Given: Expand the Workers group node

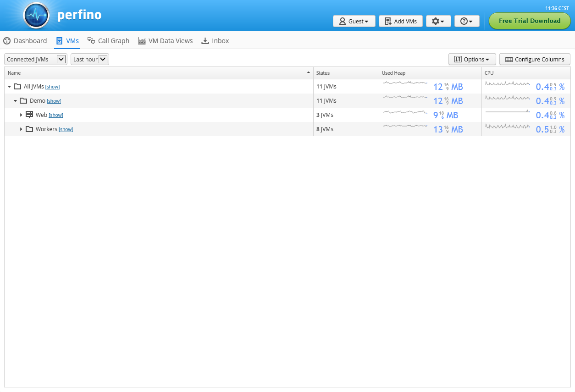Looking at the screenshot, I should (x=21, y=129).
